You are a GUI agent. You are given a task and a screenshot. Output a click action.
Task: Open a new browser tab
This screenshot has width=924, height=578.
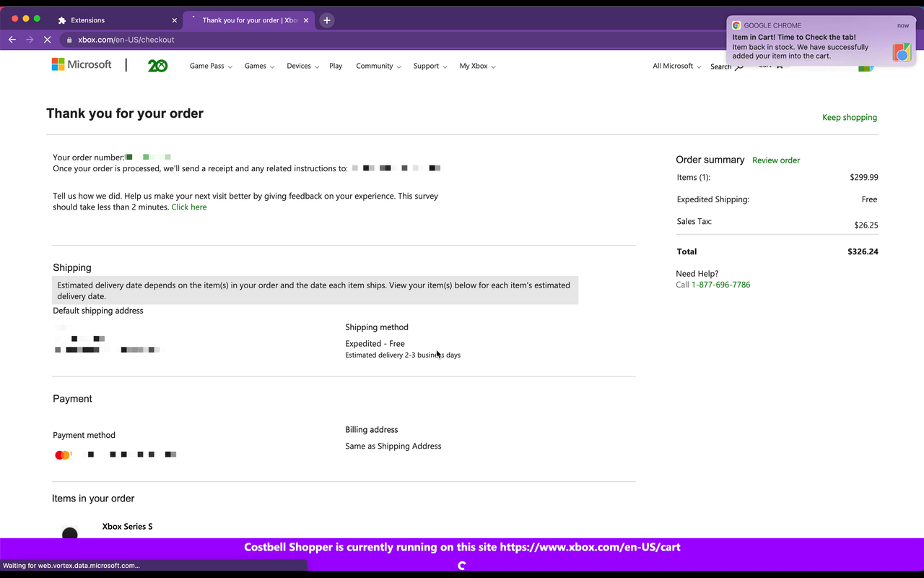327,20
